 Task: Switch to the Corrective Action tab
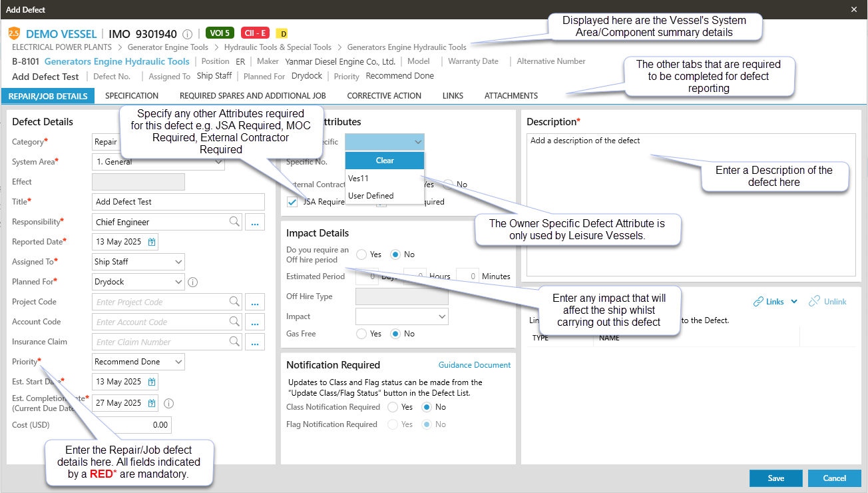(x=384, y=96)
